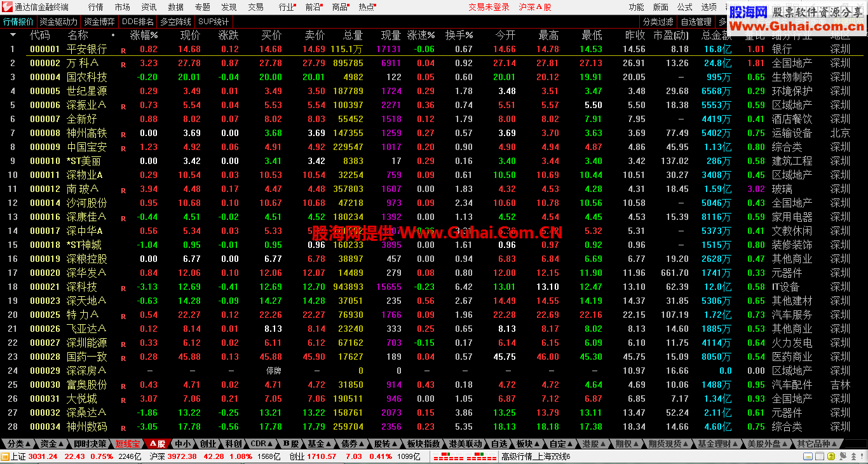Expand the 自定 bottom tab menu

click(561, 444)
